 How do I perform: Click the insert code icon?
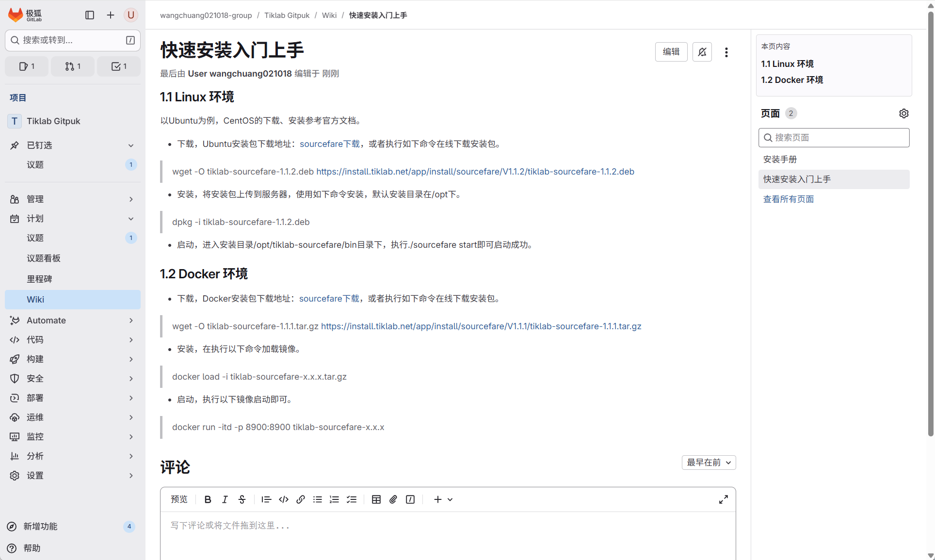tap(284, 499)
